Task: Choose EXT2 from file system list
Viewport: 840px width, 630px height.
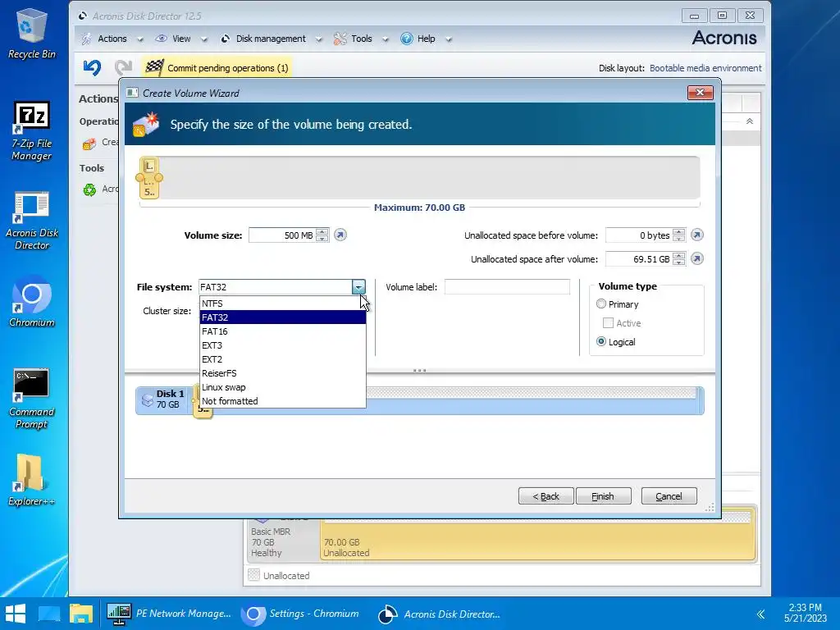Action: [283, 359]
